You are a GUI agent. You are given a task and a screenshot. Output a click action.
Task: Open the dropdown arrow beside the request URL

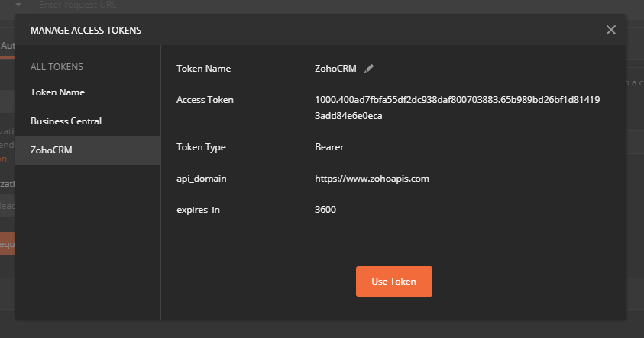point(18,5)
